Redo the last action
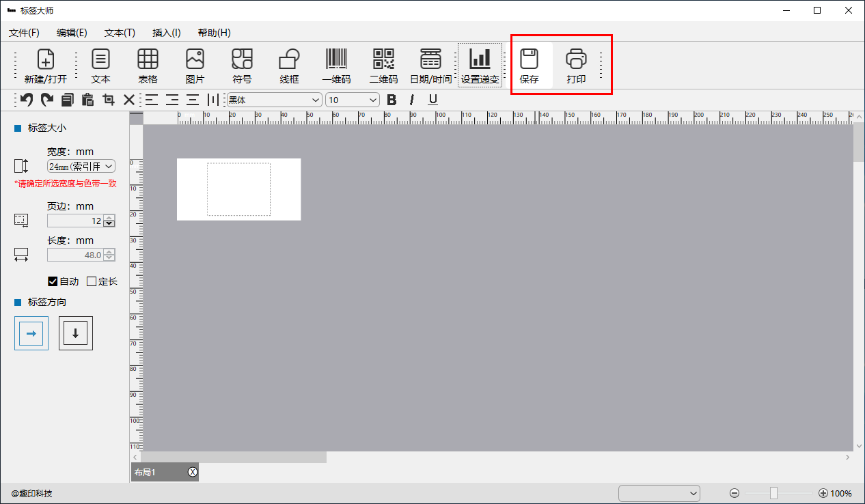 (x=46, y=100)
